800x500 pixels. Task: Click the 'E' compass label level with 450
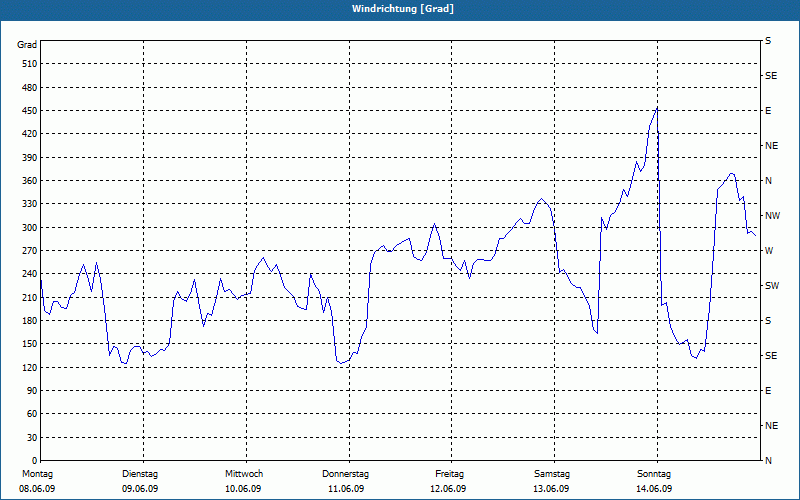(768, 111)
